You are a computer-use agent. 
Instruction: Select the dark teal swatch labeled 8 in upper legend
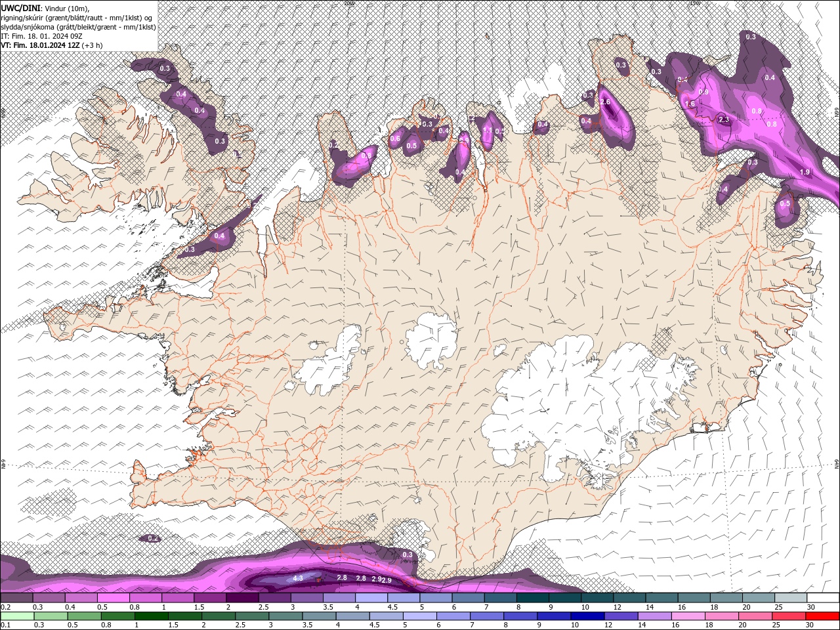click(533, 598)
